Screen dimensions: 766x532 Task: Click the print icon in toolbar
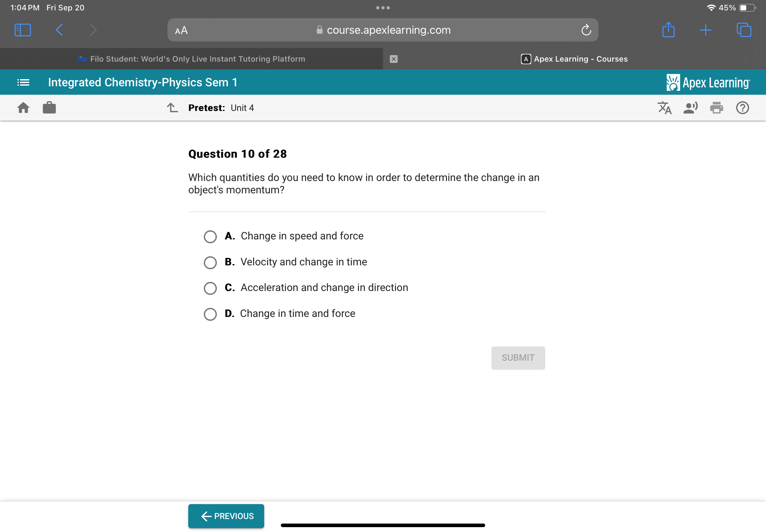(717, 108)
